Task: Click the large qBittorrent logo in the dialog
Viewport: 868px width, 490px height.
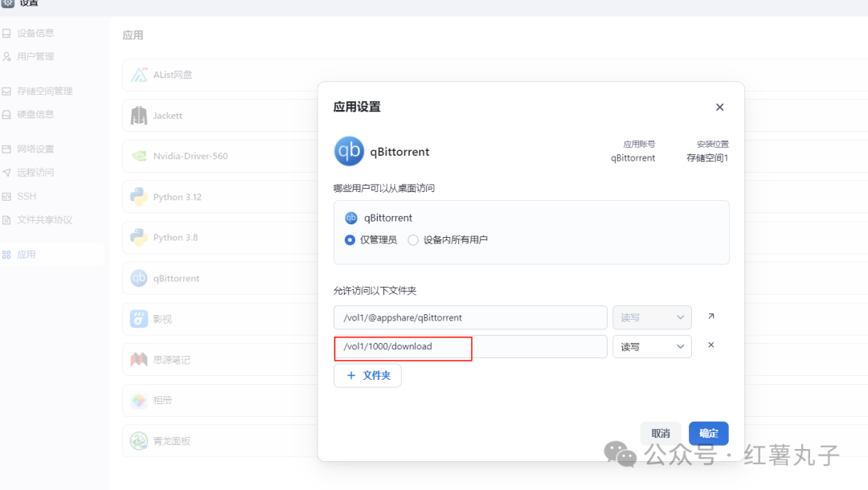Action: [x=350, y=151]
